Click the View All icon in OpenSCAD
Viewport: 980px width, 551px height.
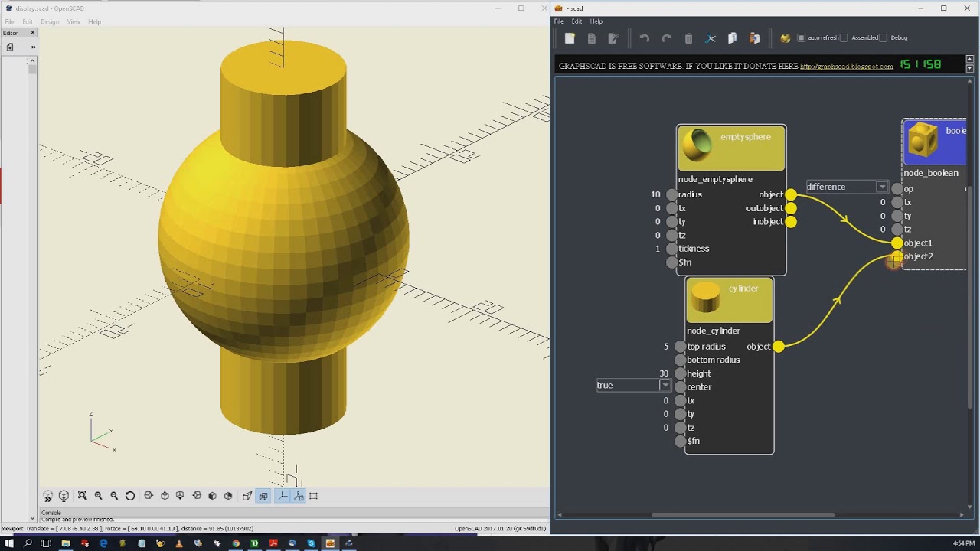tap(82, 496)
